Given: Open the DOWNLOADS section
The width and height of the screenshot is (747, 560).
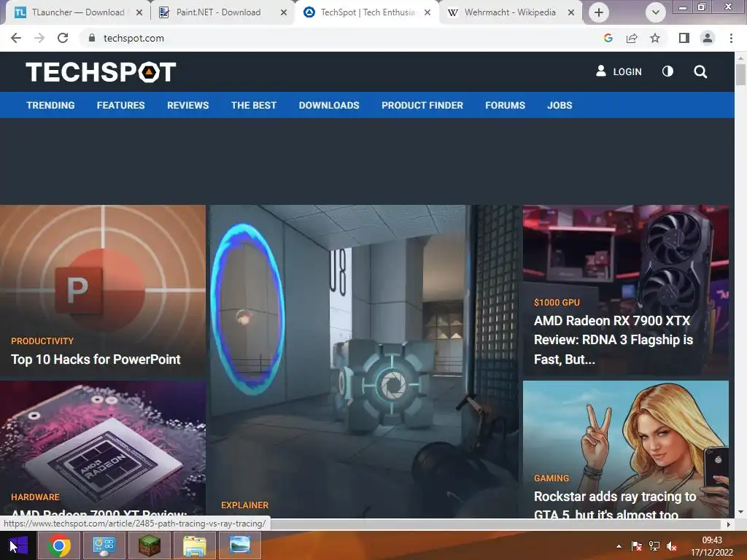Looking at the screenshot, I should [329, 105].
